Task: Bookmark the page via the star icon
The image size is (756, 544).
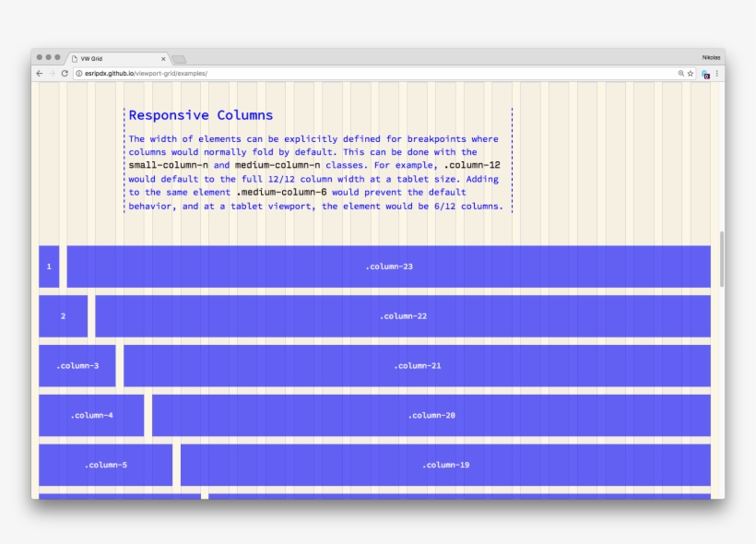Action: pyautogui.click(x=691, y=73)
